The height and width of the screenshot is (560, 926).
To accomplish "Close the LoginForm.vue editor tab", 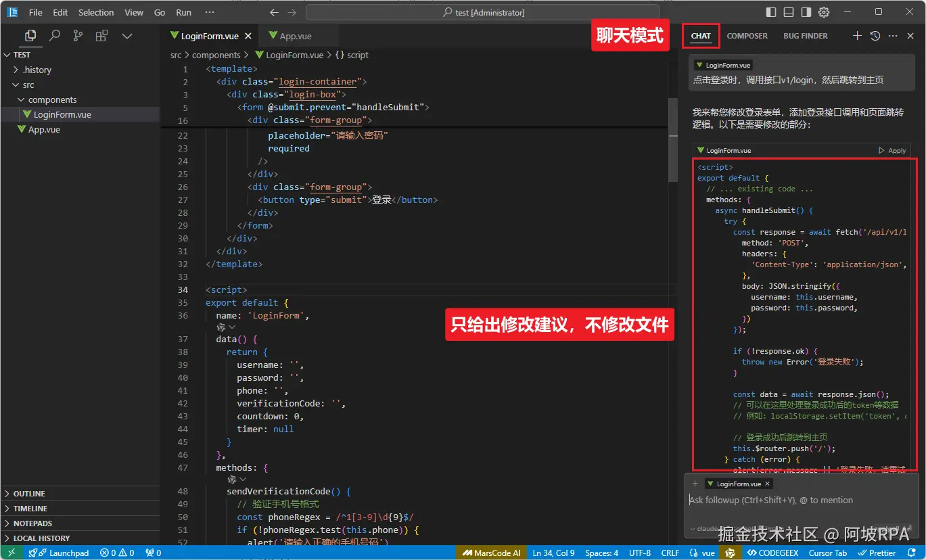I will tap(248, 37).
